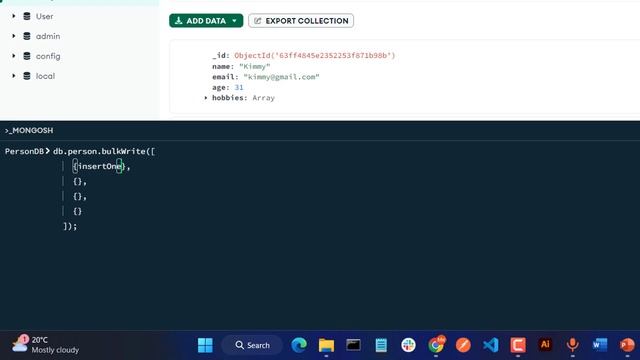Click the ObjectId value of the document
The height and width of the screenshot is (360, 640).
[315, 56]
